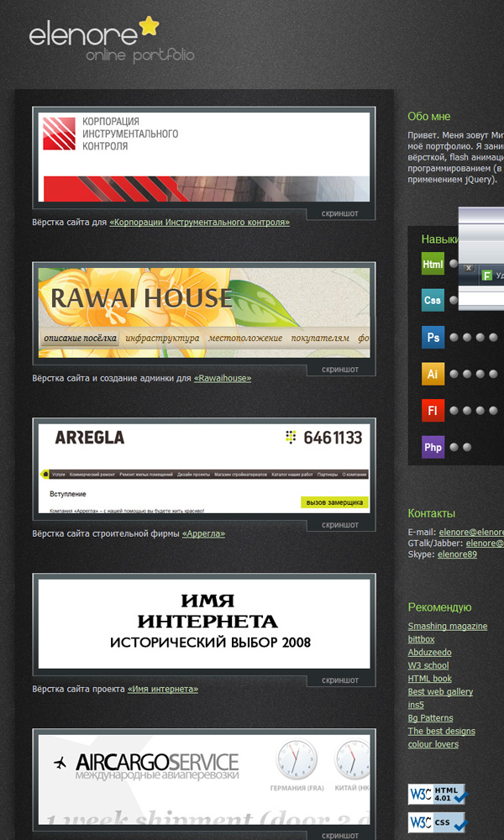
Task: Open the Rawai House screenshot thumbnail
Action: pos(204,312)
